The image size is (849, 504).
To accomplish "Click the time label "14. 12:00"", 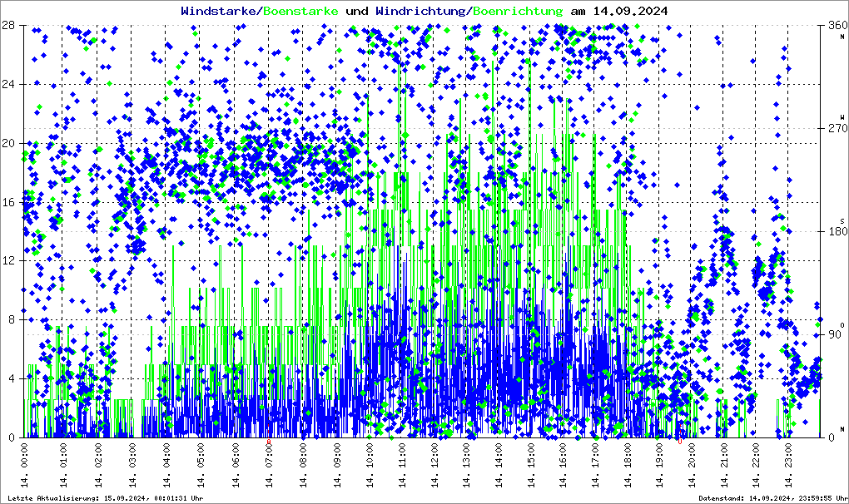I will pyautogui.click(x=434, y=466).
